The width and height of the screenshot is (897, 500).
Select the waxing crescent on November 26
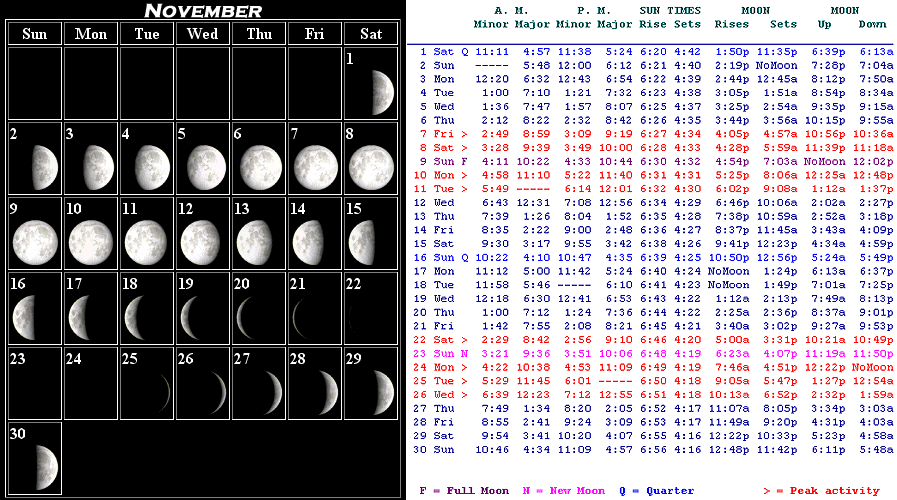pos(209,391)
